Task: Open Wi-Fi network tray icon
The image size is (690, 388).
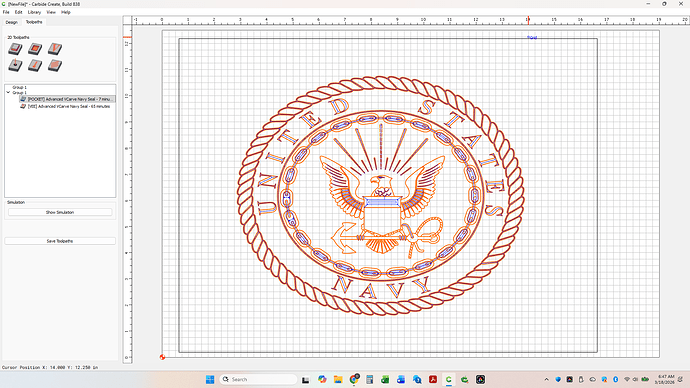Action: (x=627, y=379)
